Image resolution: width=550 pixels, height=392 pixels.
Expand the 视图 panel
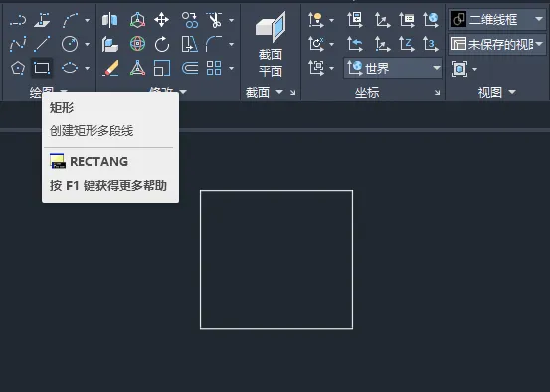point(512,92)
